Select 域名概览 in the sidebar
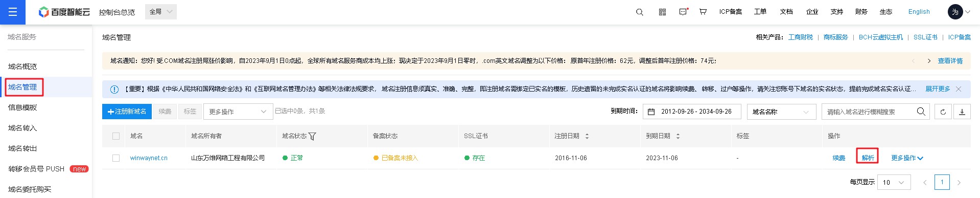Screen dimensions: 980x198 22,67
